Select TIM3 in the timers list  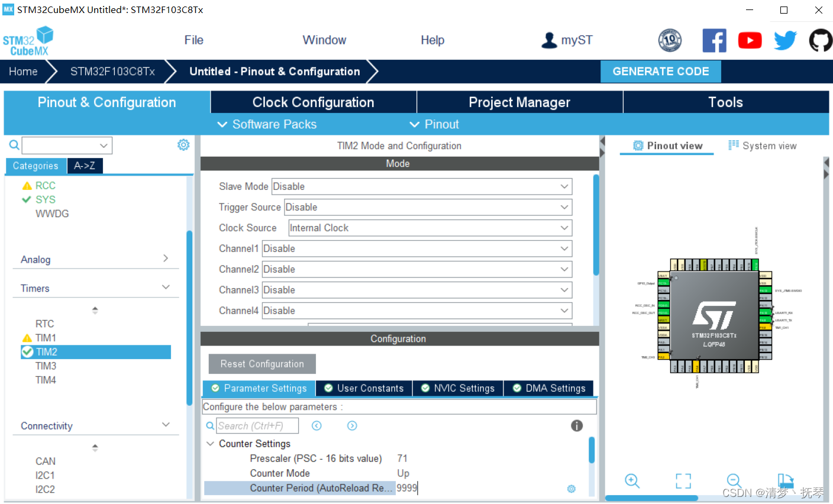pyautogui.click(x=46, y=366)
